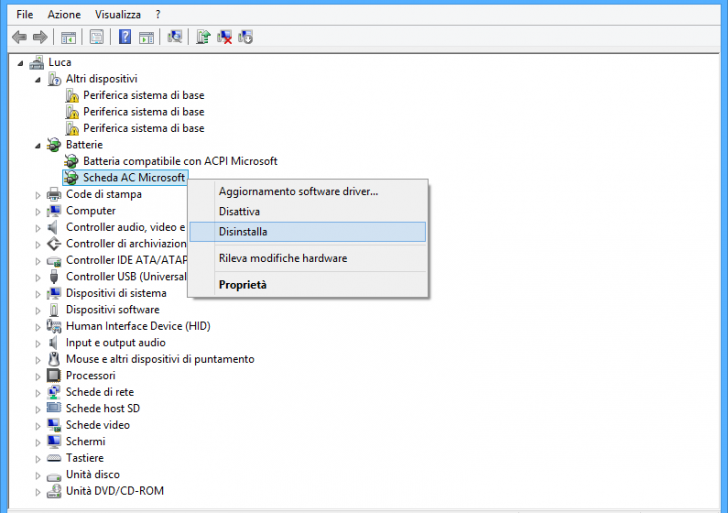Expand the Processori branch
The image size is (728, 513).
click(x=38, y=377)
